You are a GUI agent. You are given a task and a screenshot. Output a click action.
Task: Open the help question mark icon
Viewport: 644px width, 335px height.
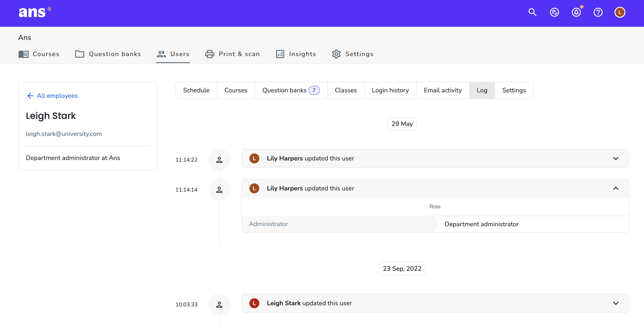(x=598, y=12)
